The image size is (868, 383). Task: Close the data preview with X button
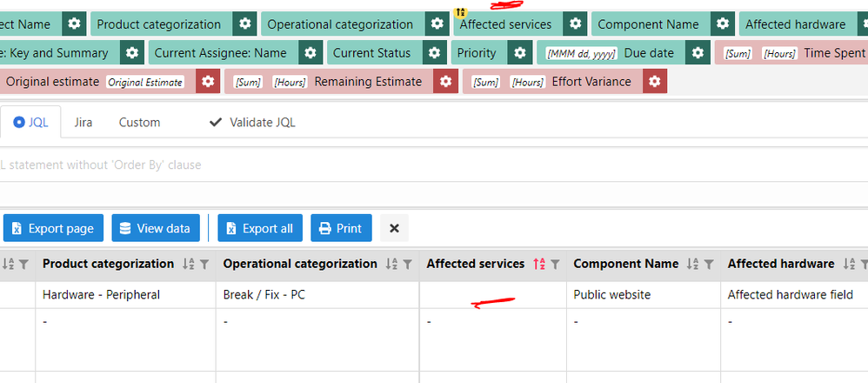(394, 228)
